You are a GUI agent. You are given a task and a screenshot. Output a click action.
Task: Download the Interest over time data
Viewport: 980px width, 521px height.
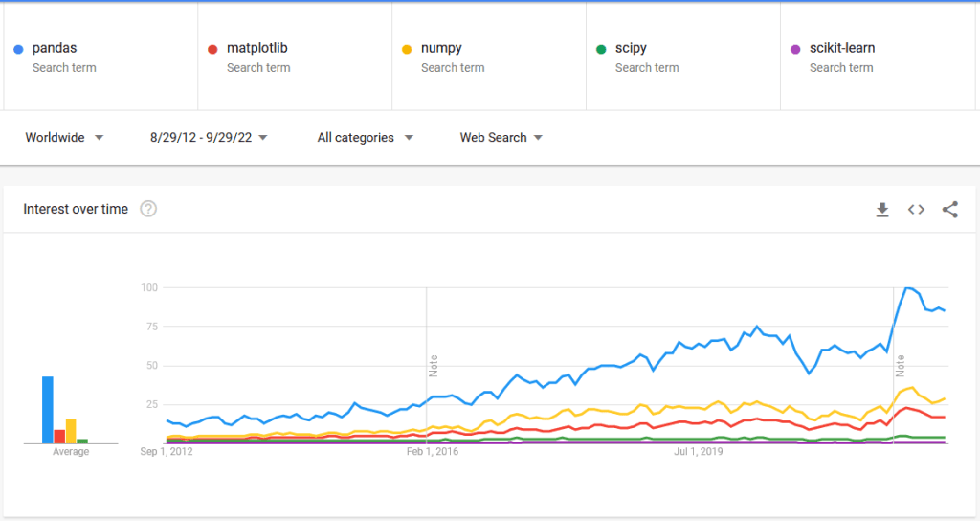click(x=882, y=210)
